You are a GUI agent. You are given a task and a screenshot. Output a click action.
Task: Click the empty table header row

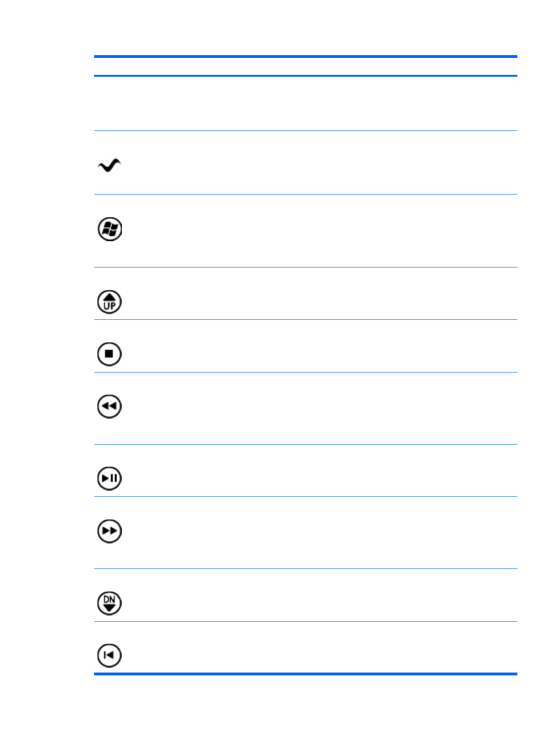point(305,66)
